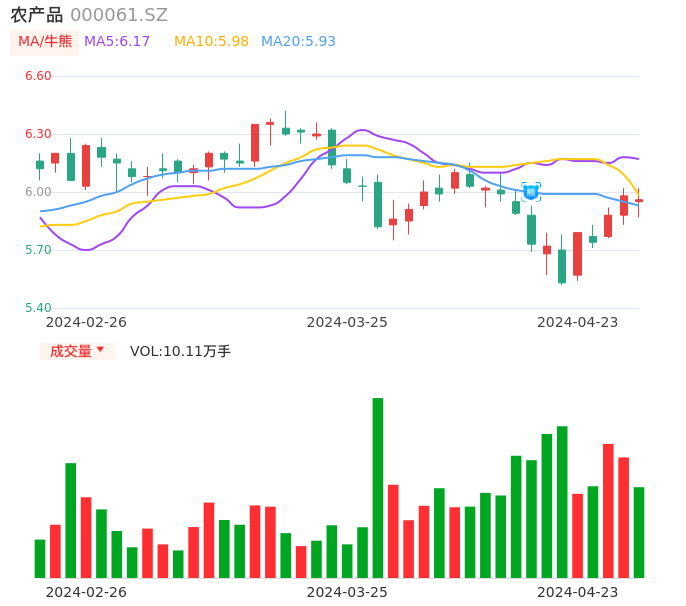The height and width of the screenshot is (606, 686).
Task: Click the red triangle beside 成交量
Action: (x=100, y=350)
